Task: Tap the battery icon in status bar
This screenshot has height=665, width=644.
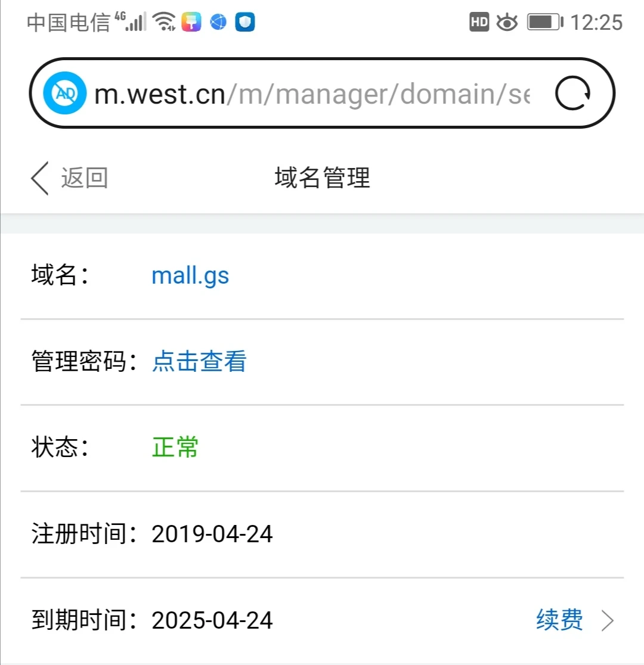Action: (545, 23)
